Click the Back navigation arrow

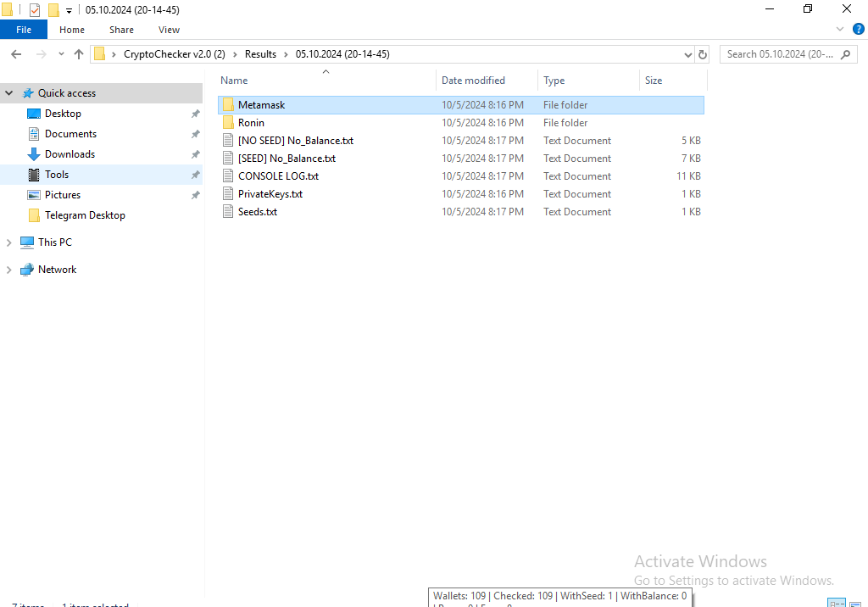tap(16, 54)
